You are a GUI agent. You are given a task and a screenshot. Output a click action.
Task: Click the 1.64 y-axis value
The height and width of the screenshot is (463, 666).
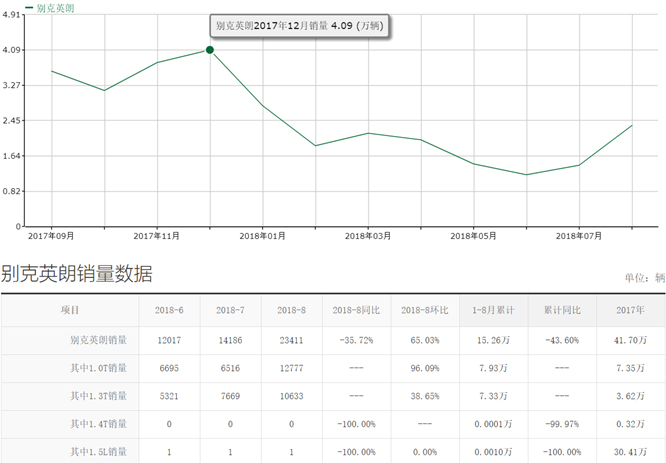[11, 156]
